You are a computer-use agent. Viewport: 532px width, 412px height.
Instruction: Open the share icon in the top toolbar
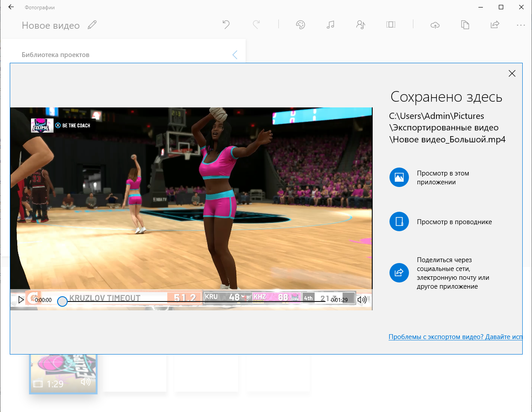(x=495, y=25)
